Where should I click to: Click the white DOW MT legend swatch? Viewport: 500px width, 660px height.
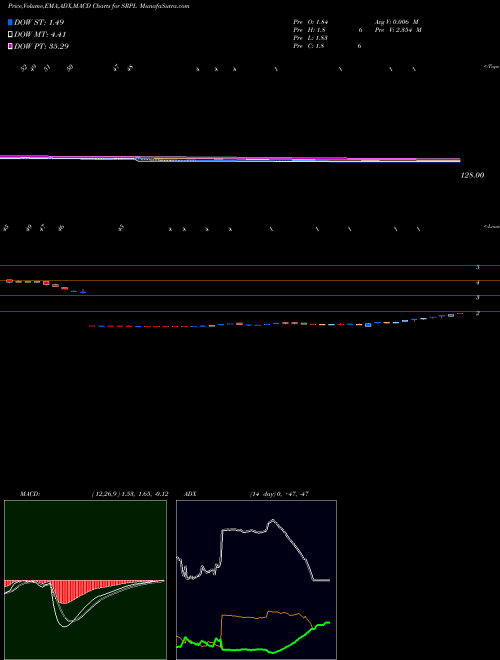[x=10, y=34]
